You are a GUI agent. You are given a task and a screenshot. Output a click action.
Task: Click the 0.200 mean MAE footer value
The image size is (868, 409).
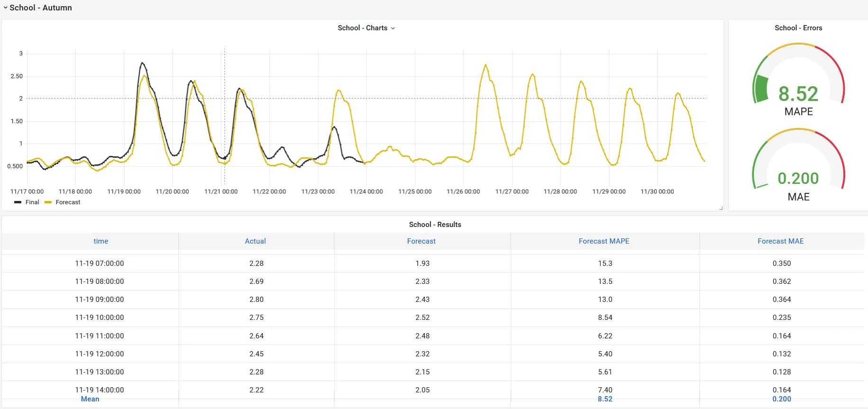782,399
